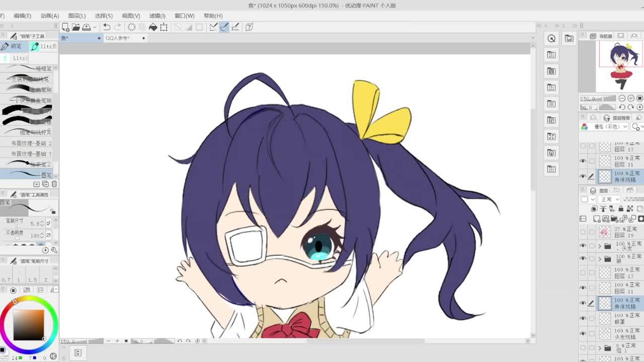The width and height of the screenshot is (644, 362).
Task: Show hidden 图层 19 in lower layer panel
Action: coord(583,232)
